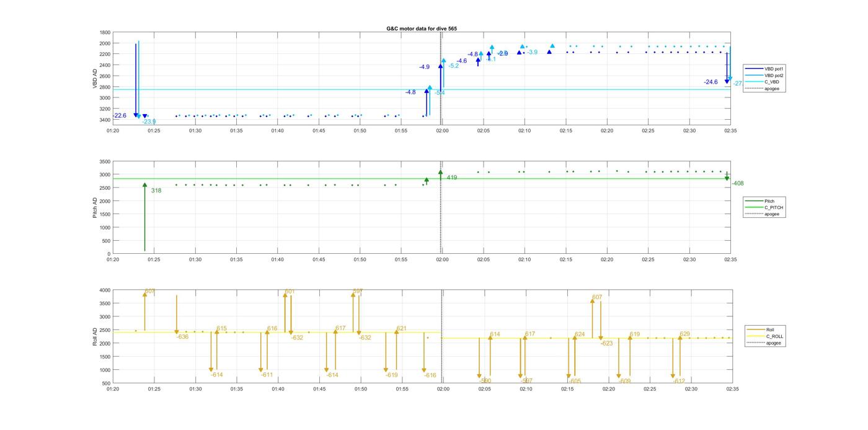Click the title "G&C motor data for dive 565"
Screen dimensions: 868x430
pyautogui.click(x=422, y=29)
